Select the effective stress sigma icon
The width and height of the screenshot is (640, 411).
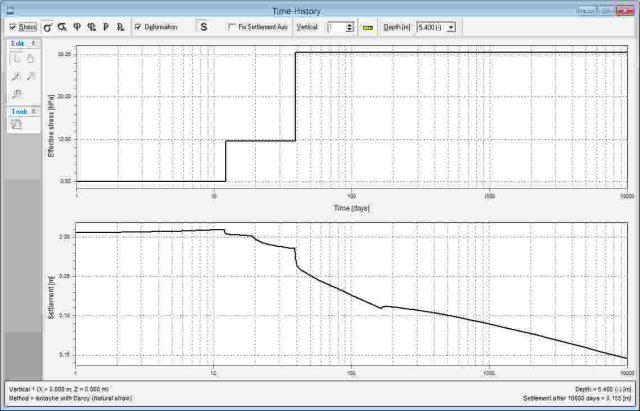pos(47,27)
